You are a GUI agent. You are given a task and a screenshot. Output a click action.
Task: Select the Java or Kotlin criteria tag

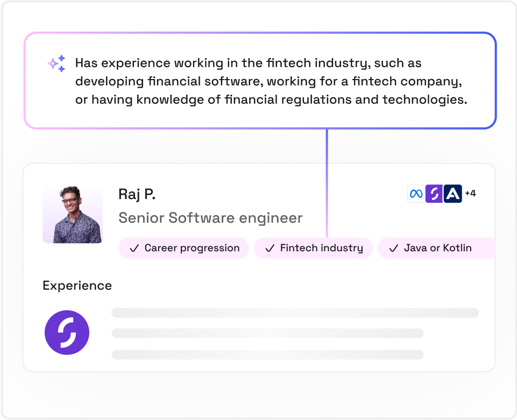click(x=436, y=248)
